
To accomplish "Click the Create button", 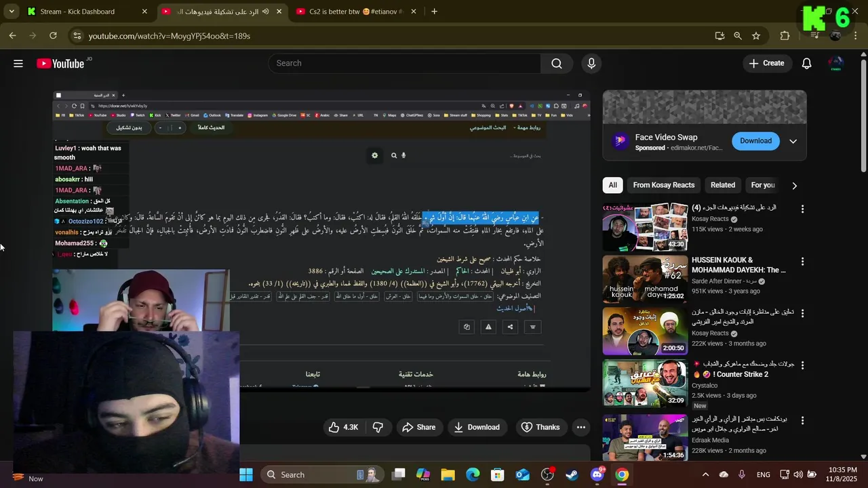I will pos(766,63).
